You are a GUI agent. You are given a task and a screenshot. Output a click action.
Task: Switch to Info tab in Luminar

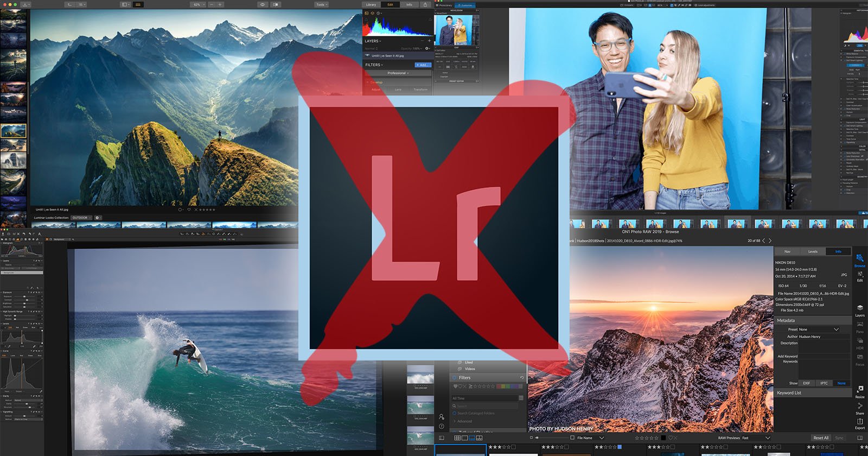409,4
